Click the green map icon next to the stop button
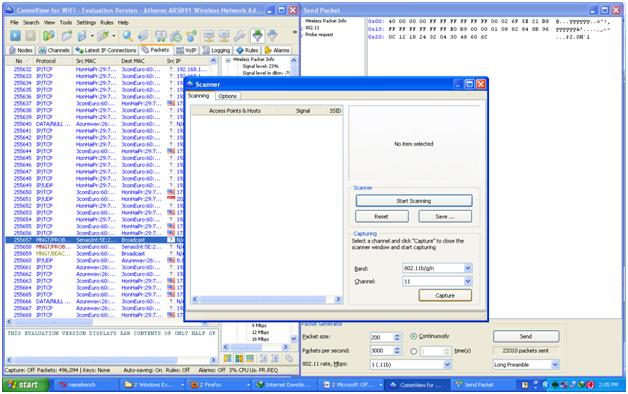 48,36
